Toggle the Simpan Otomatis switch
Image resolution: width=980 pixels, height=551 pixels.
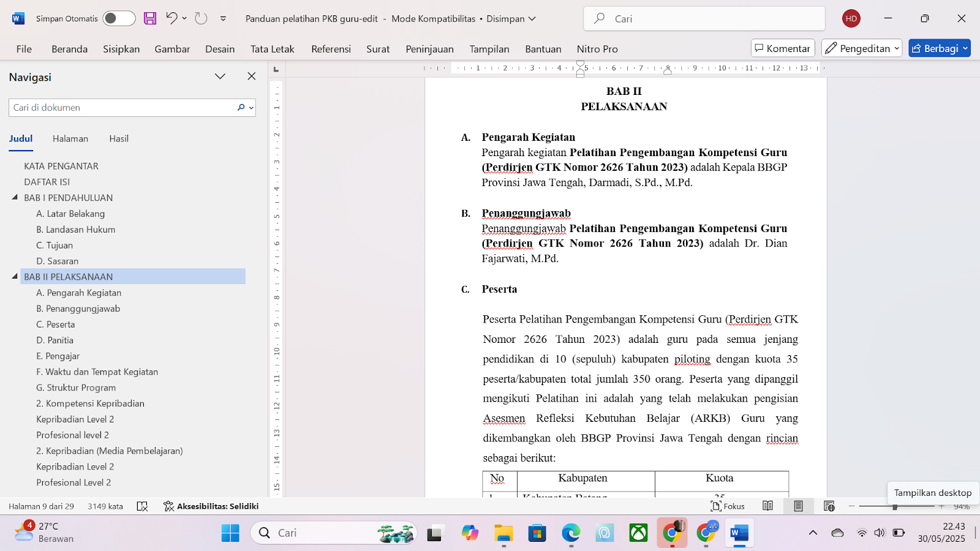click(119, 18)
